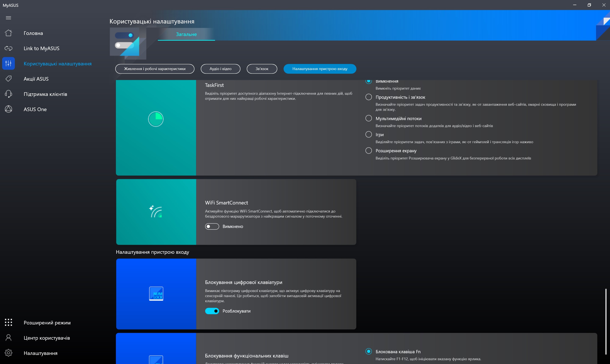This screenshot has height=364, width=610.
Task: Click the TaskFirst heading text
Action: coord(214,85)
